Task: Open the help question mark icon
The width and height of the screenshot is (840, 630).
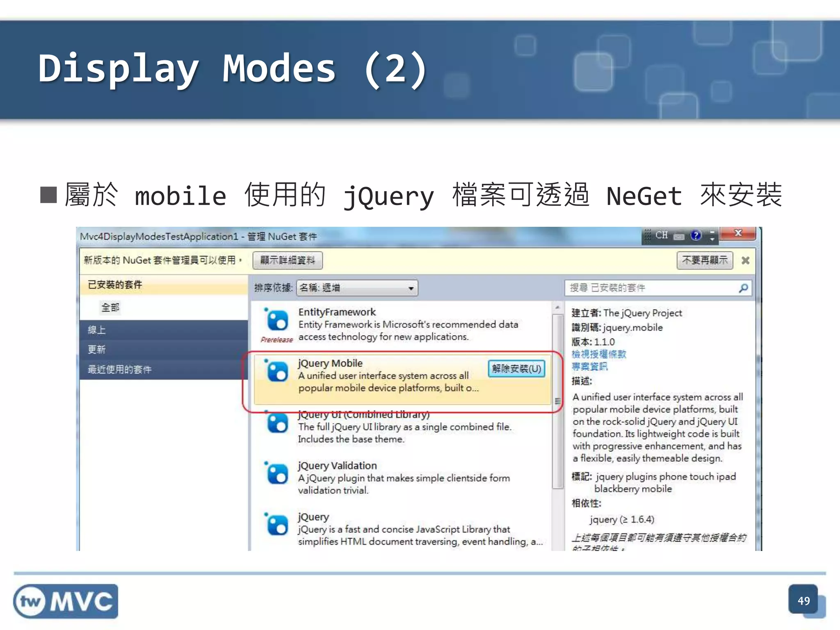Action: [x=696, y=235]
